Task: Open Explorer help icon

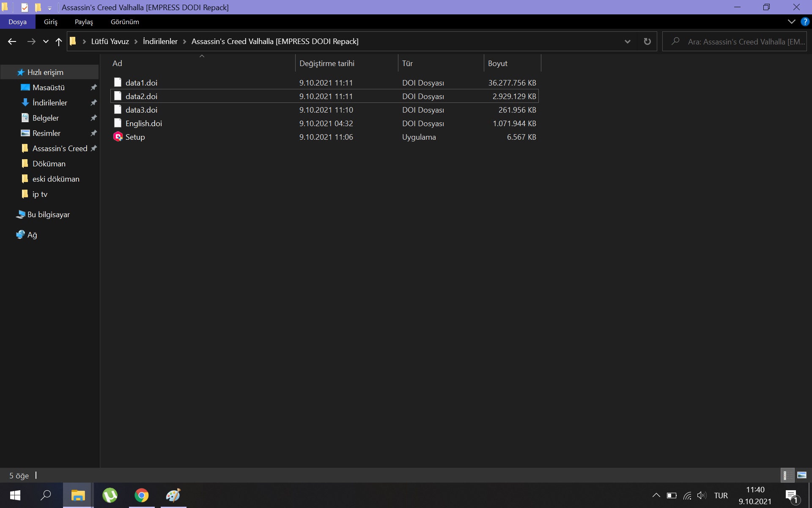Action: pyautogui.click(x=805, y=22)
